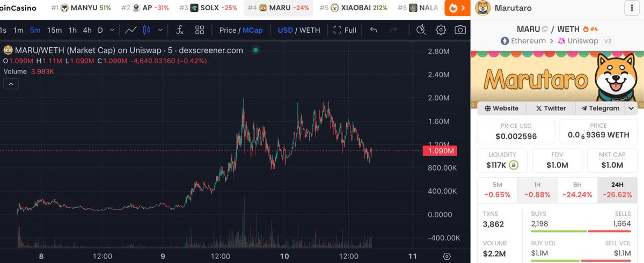The width and height of the screenshot is (644, 263).
Task: Open the Marutaro Website link
Action: [x=501, y=108]
